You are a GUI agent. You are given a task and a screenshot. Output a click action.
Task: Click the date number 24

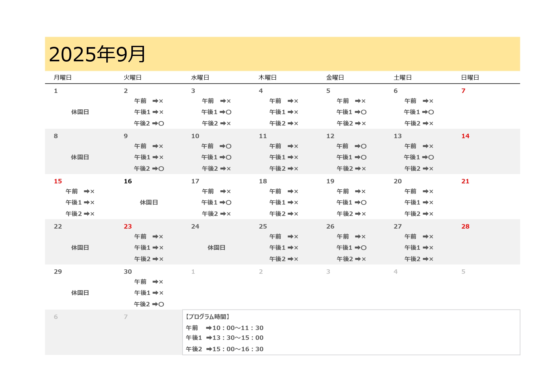click(195, 226)
